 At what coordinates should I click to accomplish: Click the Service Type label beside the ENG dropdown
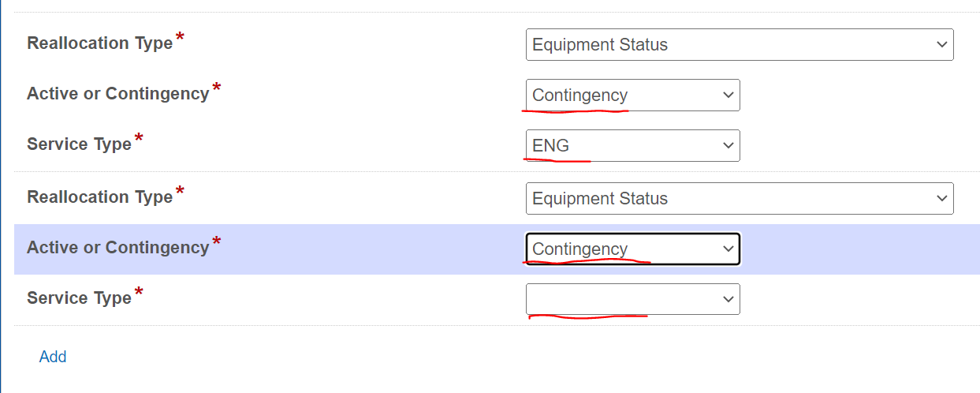[x=79, y=144]
